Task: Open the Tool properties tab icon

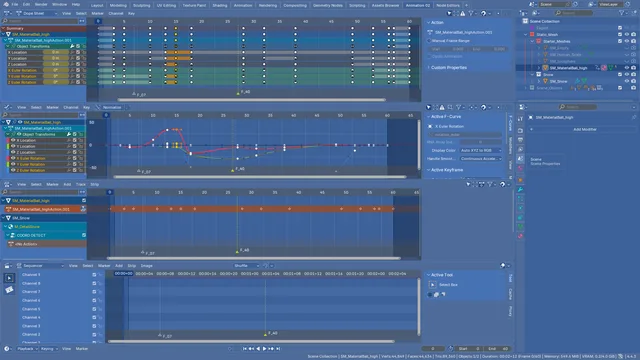Action: point(520,119)
